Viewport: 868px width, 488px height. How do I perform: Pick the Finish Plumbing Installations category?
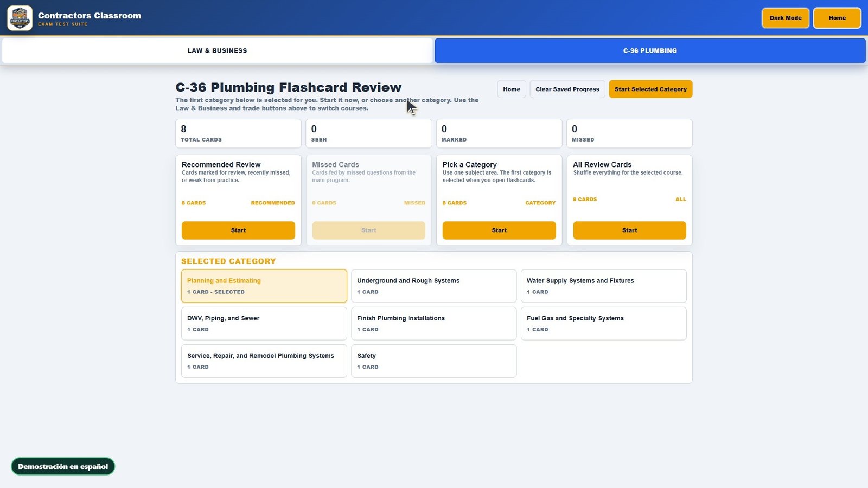(x=434, y=324)
